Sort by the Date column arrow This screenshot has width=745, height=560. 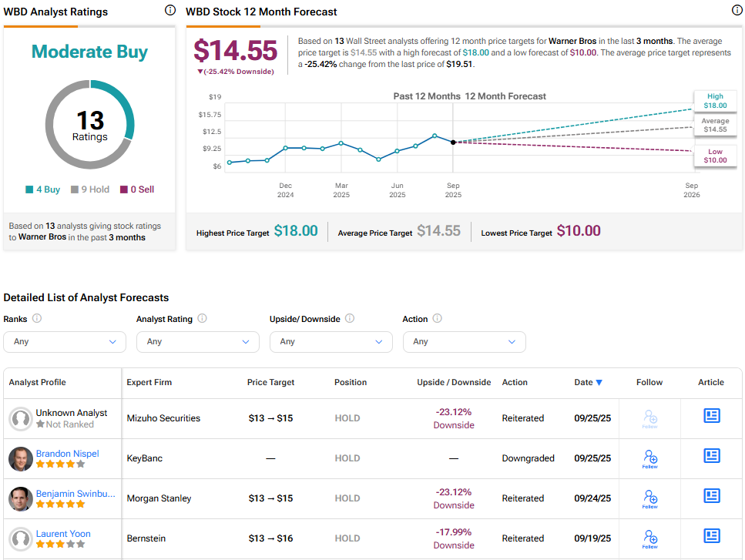[599, 382]
